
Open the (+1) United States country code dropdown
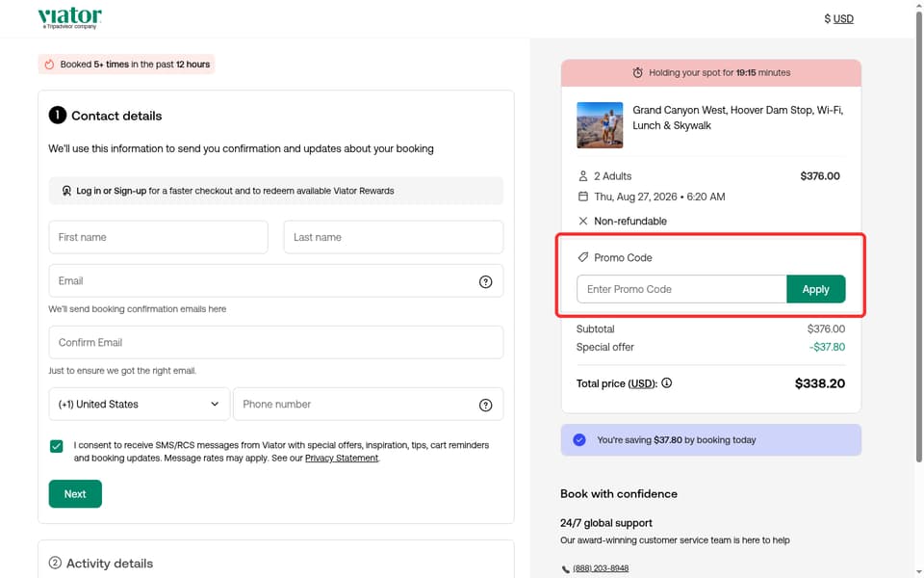point(139,404)
